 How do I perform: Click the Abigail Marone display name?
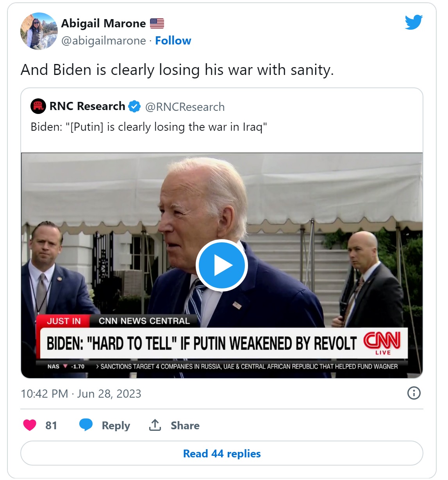104,23
